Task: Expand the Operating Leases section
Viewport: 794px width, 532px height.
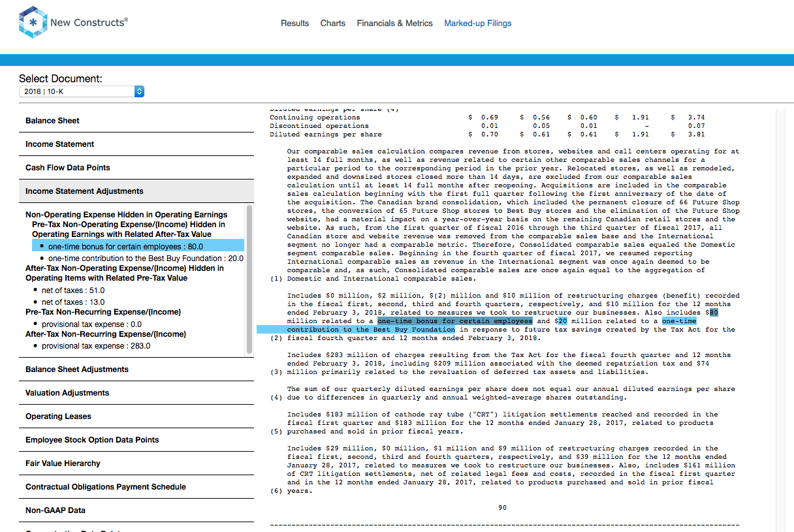Action: click(x=136, y=416)
